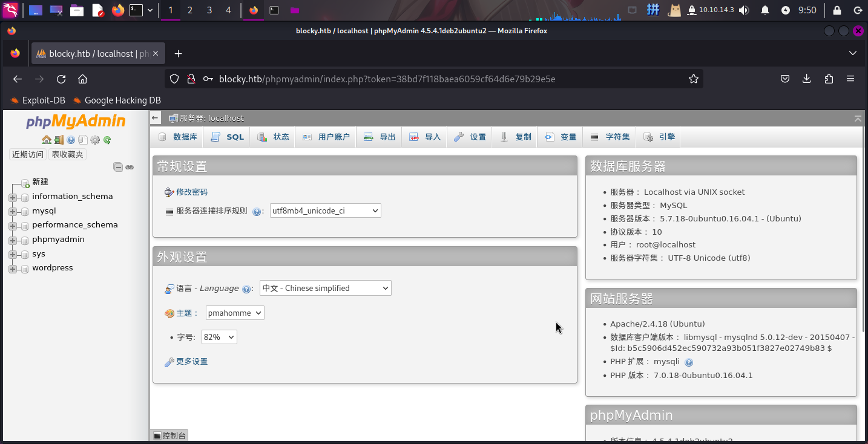Screen dimensions: 868x444
Task: Open the 复制 (Replication) tab
Action: click(515, 137)
